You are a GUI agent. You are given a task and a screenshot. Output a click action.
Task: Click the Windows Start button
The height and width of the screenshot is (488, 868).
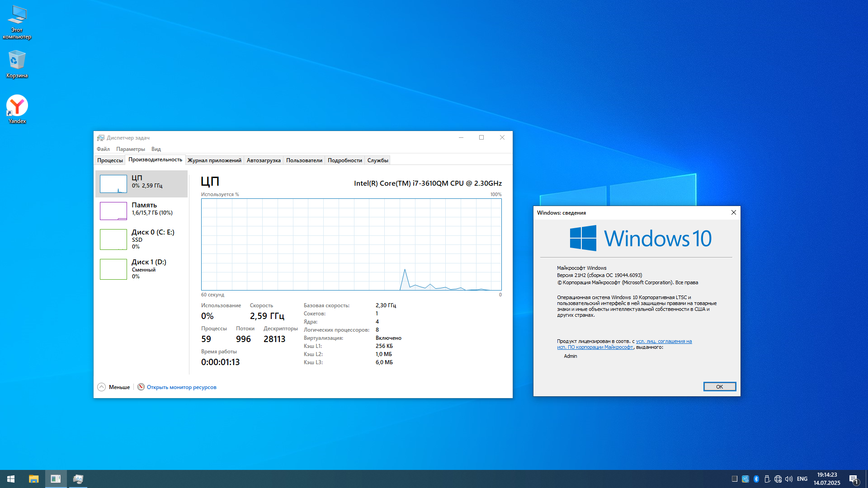(11, 479)
